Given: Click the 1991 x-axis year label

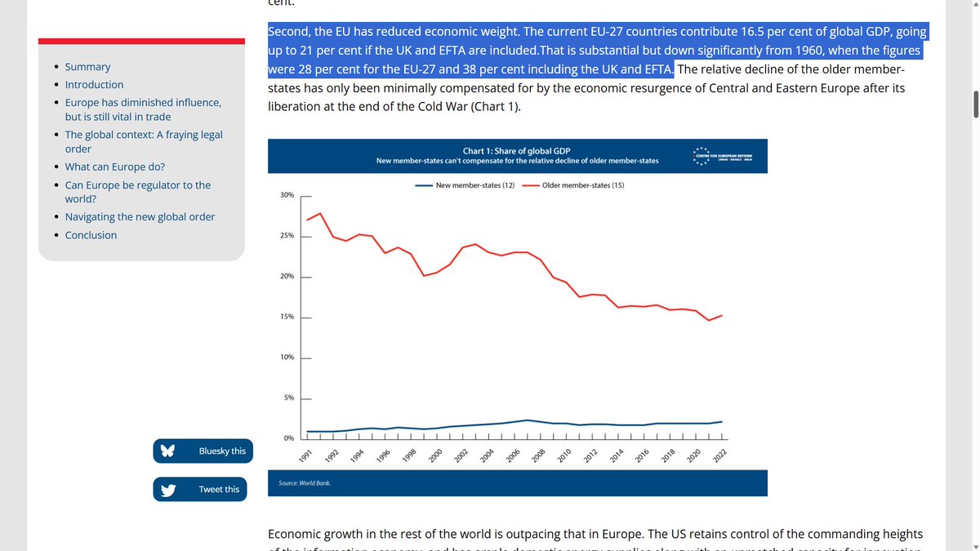Looking at the screenshot, I should (305, 455).
